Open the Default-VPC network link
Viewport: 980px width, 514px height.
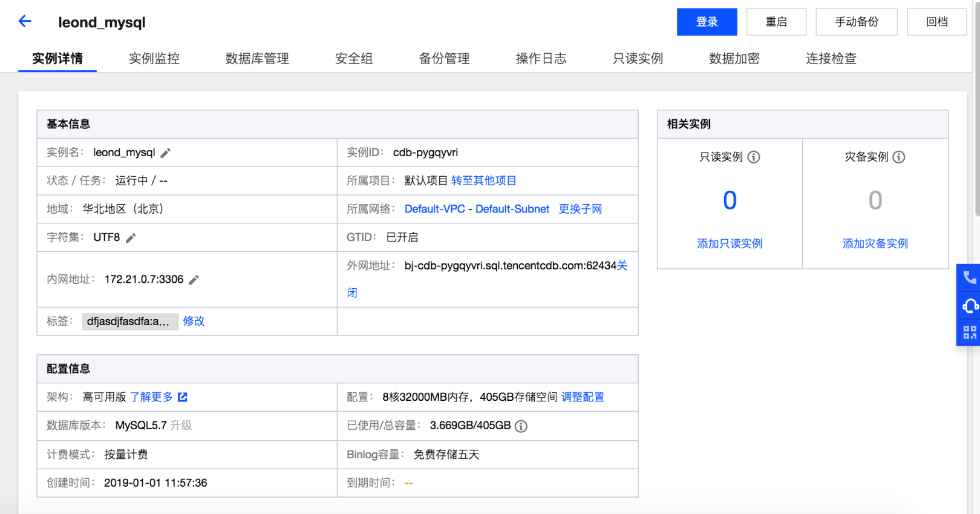coord(435,209)
